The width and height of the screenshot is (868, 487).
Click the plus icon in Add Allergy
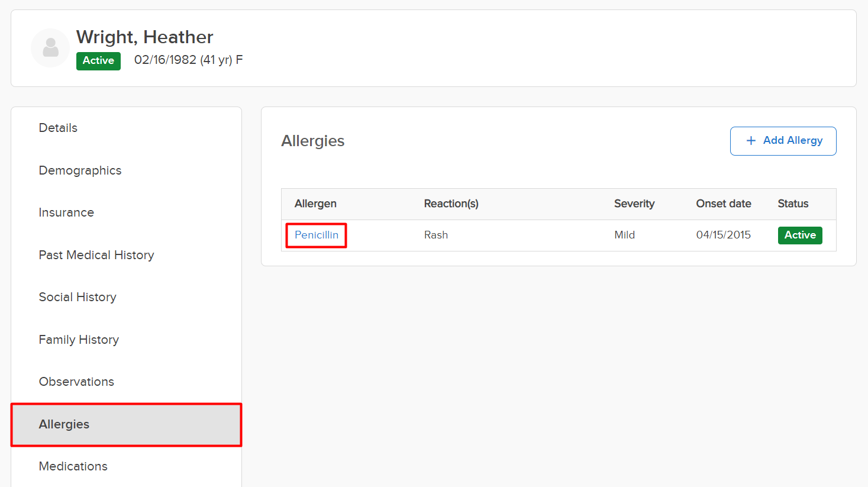(751, 141)
